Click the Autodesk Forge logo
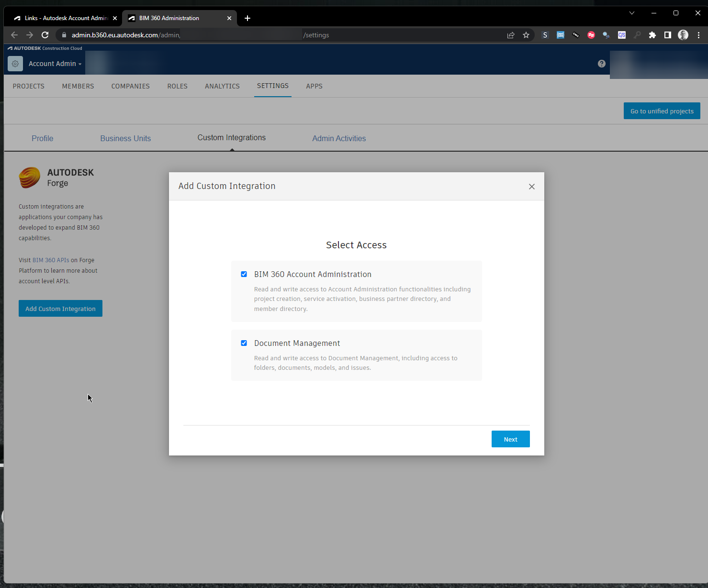708x588 pixels. [56, 178]
